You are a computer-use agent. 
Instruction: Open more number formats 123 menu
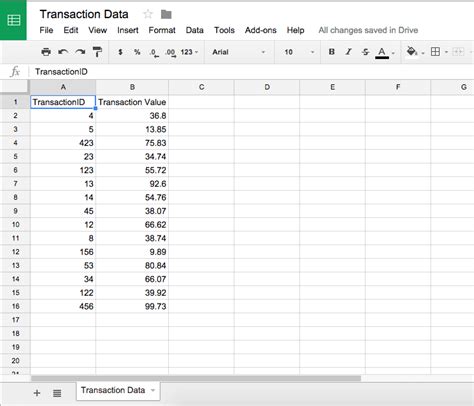pos(189,52)
